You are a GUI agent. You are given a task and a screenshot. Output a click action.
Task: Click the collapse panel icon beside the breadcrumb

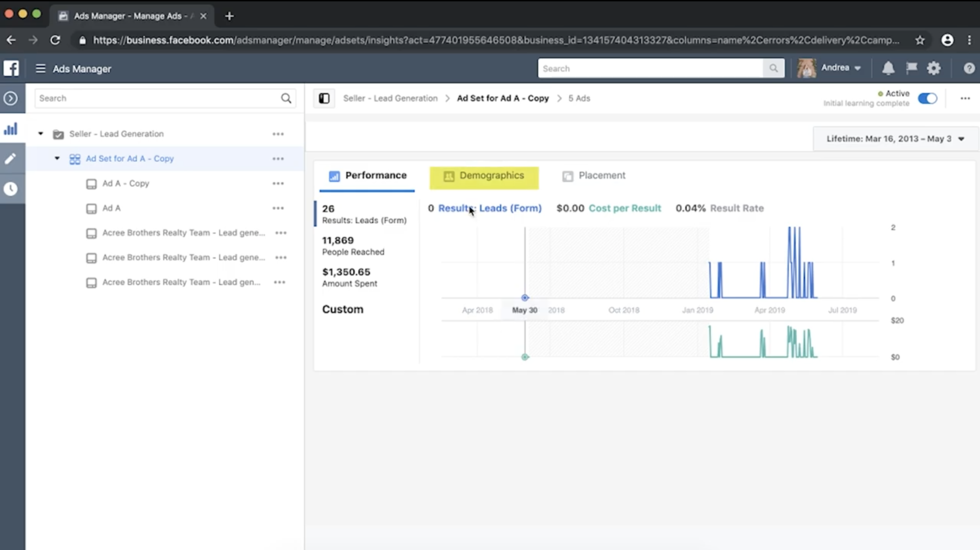(323, 98)
